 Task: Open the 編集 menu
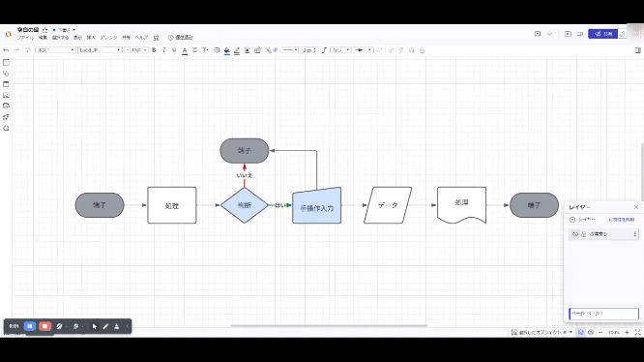click(x=43, y=38)
